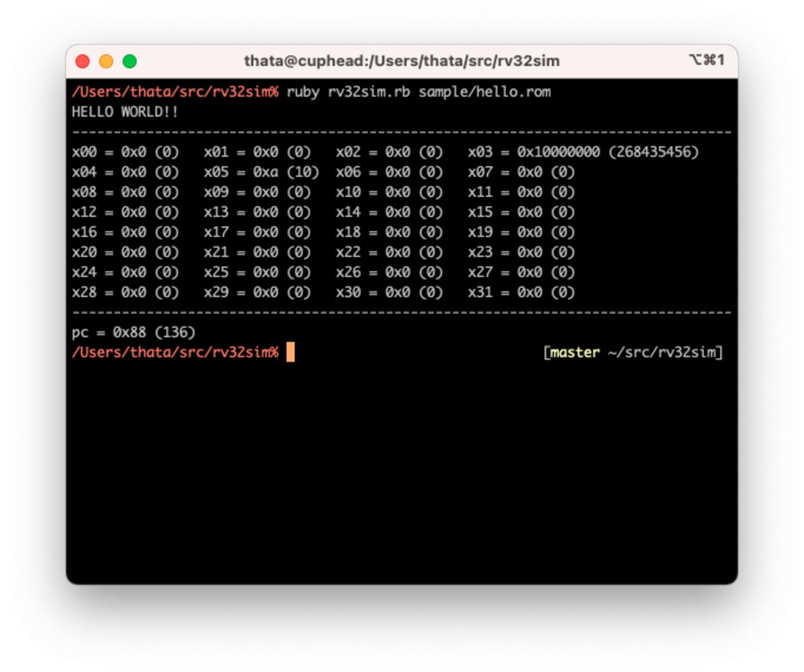Click the HELLO WORLD!! output line
This screenshot has height=672, width=804.
pyautogui.click(x=125, y=112)
